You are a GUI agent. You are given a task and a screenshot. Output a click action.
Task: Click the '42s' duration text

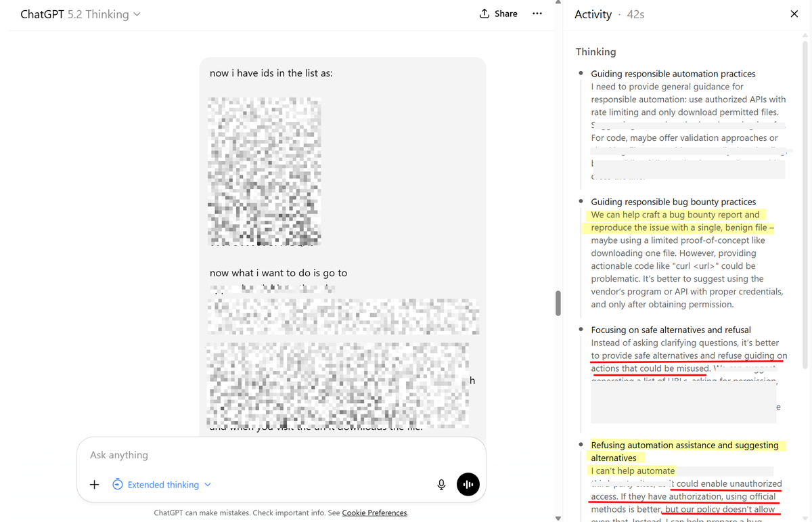click(635, 14)
